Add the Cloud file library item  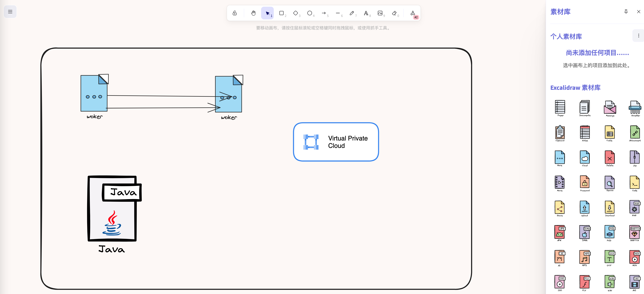pos(584,158)
